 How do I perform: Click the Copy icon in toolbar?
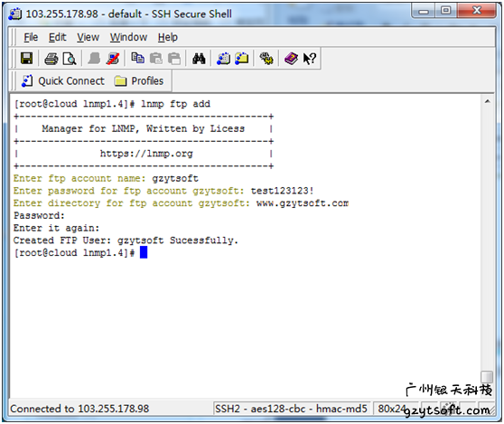point(137,58)
